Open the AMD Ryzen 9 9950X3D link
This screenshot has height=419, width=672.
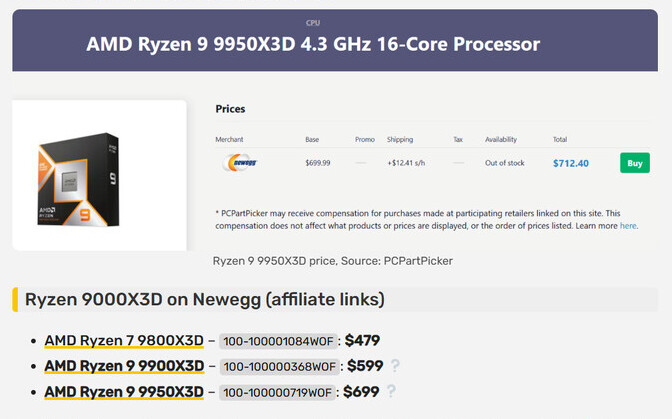124,392
